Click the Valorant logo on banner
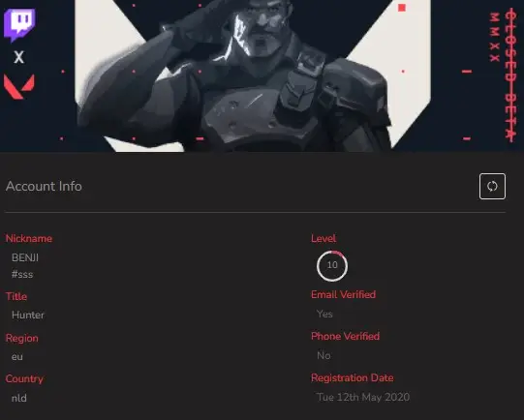Image resolution: width=524 pixels, height=420 pixels. point(19,87)
